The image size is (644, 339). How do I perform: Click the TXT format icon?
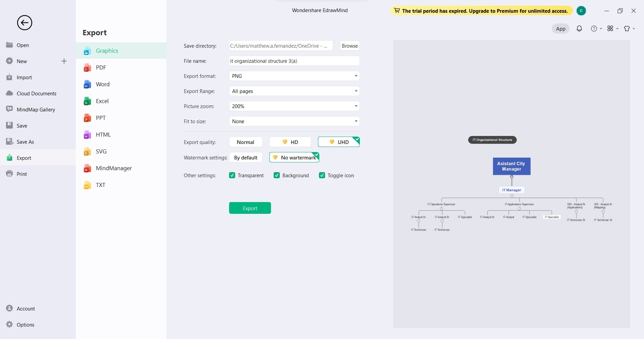pyautogui.click(x=87, y=185)
